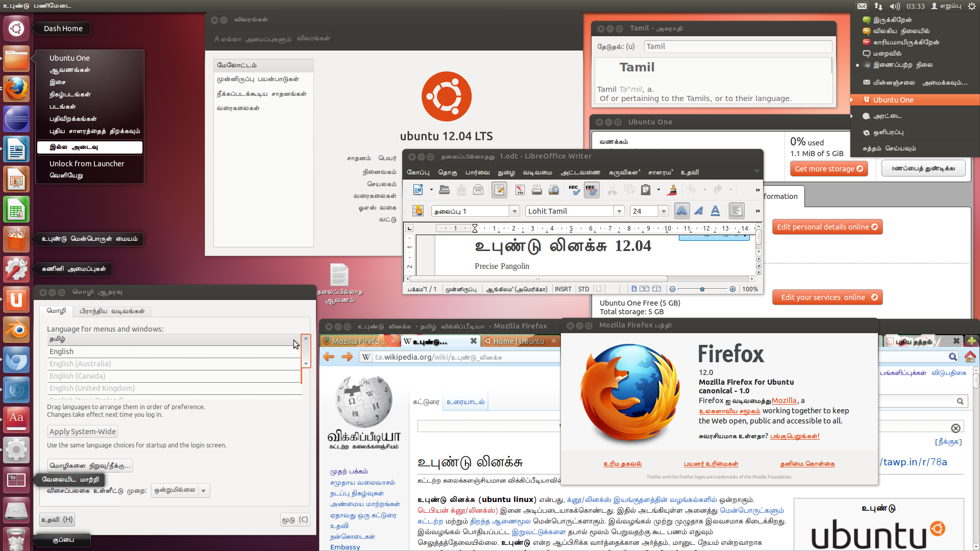Click the volume indicator in top panel
This screenshot has height=551, width=980.
click(x=895, y=6)
